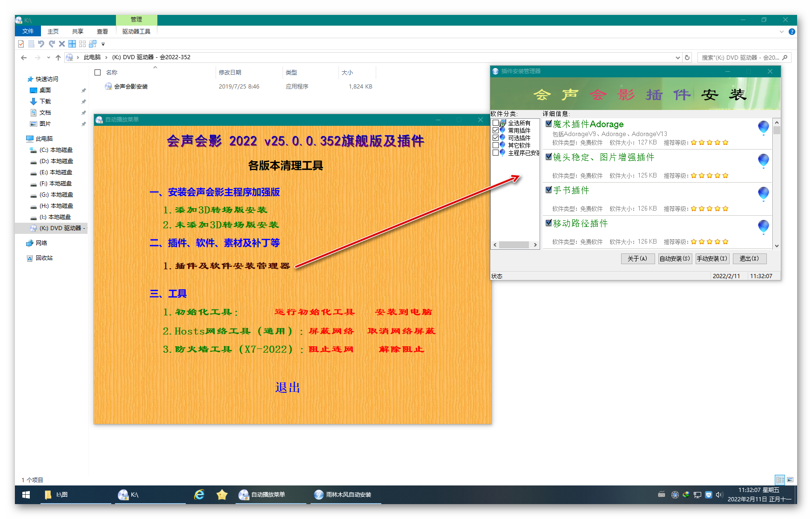Image resolution: width=812 pixels, height=519 pixels.
Task: Toggle the select-all checkbox beside 名称 column
Action: click(x=98, y=73)
